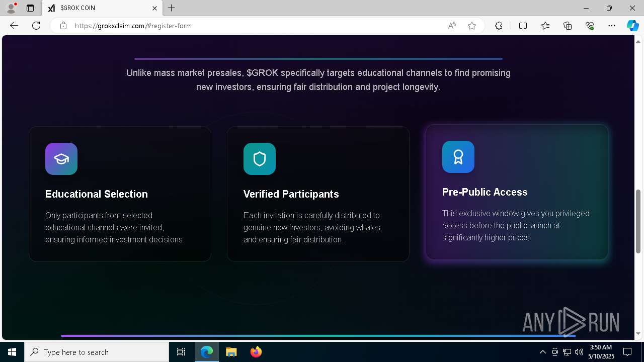The width and height of the screenshot is (644, 362).
Task: Click the Verified Participants heading
Action: (291, 194)
